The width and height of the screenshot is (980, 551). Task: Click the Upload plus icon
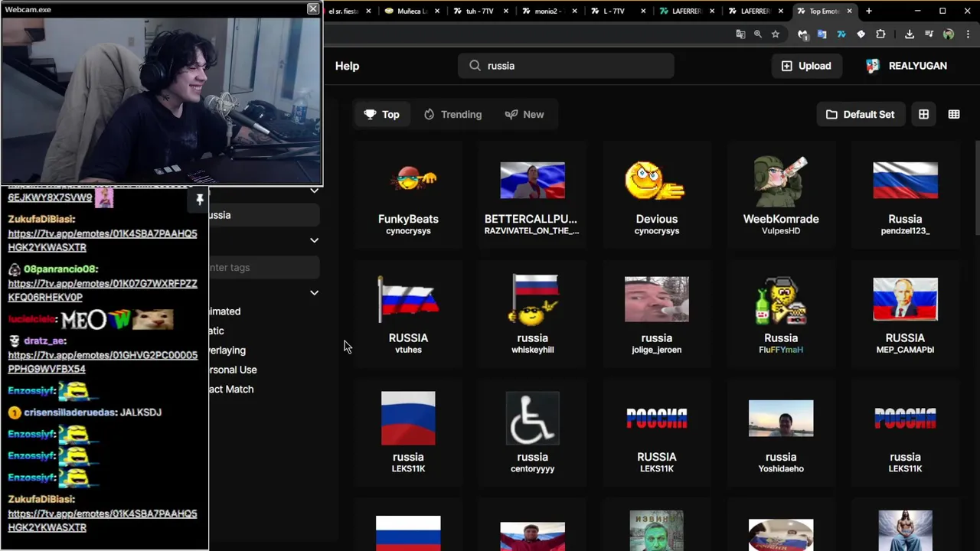786,66
